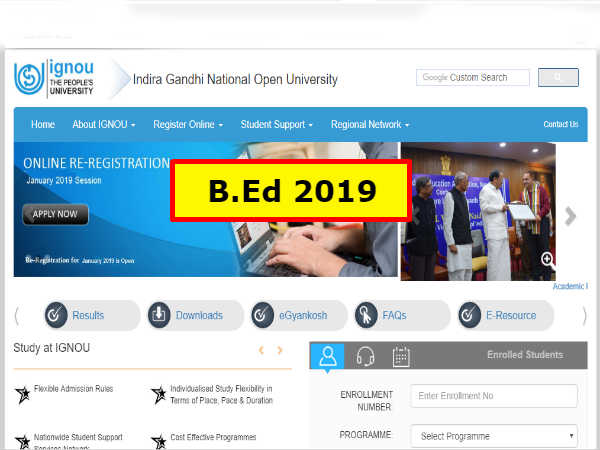600x450 pixels.
Task: Go to the Home menu item
Action: point(43,125)
